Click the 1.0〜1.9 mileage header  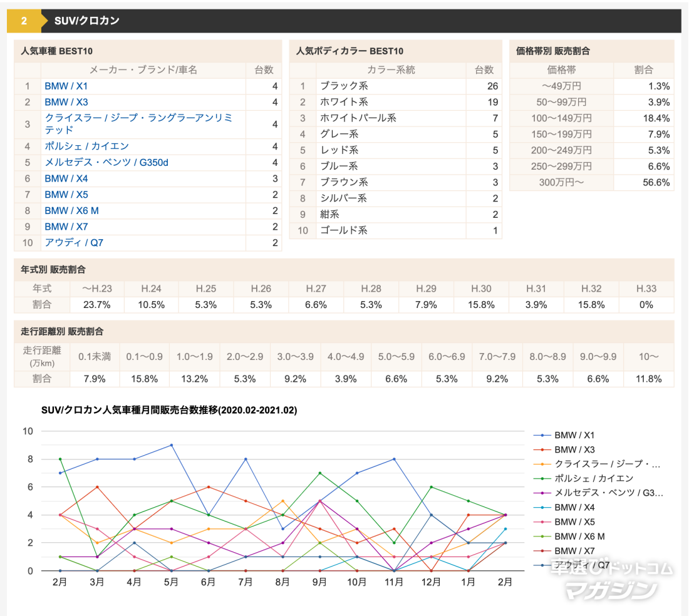click(x=195, y=356)
